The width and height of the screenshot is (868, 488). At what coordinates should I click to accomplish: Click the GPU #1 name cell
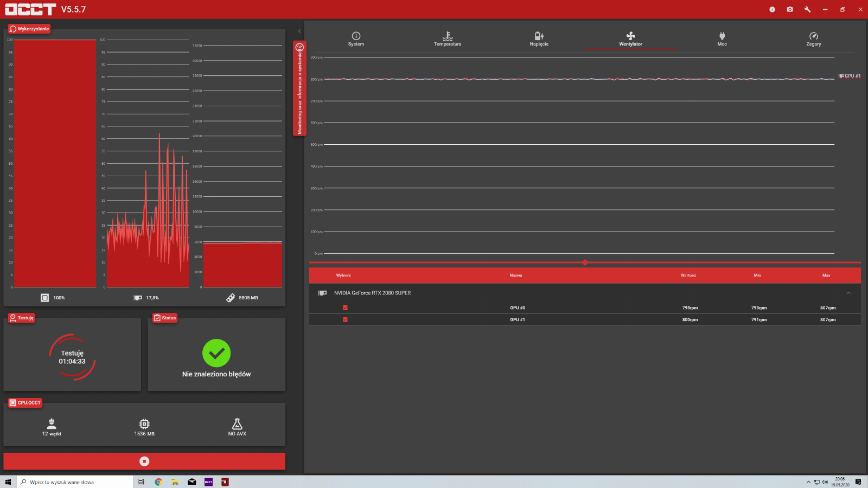click(518, 319)
